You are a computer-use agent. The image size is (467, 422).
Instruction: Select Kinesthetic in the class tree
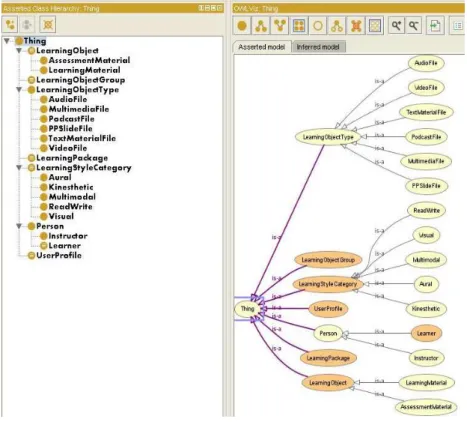71,187
